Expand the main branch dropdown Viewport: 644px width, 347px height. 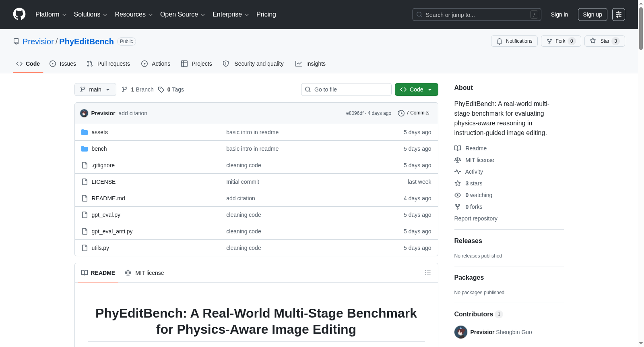pyautogui.click(x=95, y=89)
